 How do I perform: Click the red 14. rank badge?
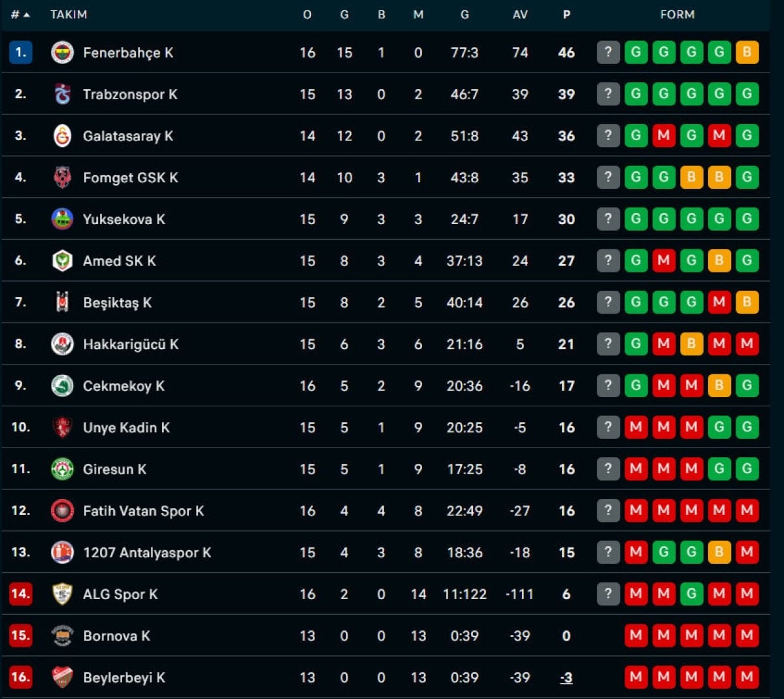pos(21,594)
